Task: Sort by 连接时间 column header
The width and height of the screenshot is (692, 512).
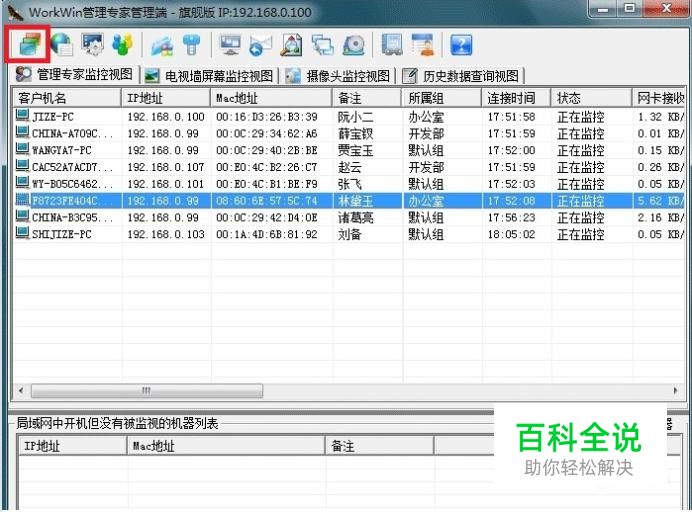Action: 516,98
